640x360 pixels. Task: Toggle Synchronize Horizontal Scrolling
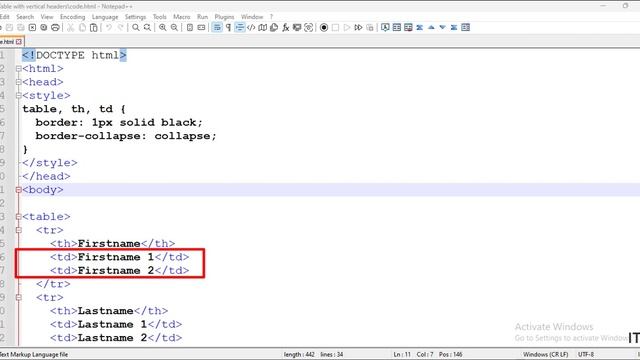(x=201, y=27)
